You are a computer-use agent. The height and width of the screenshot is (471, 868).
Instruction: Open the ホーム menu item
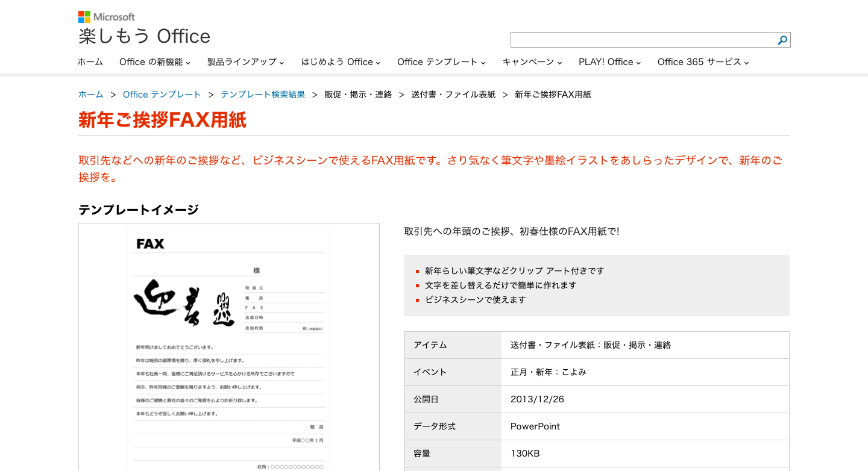click(90, 62)
